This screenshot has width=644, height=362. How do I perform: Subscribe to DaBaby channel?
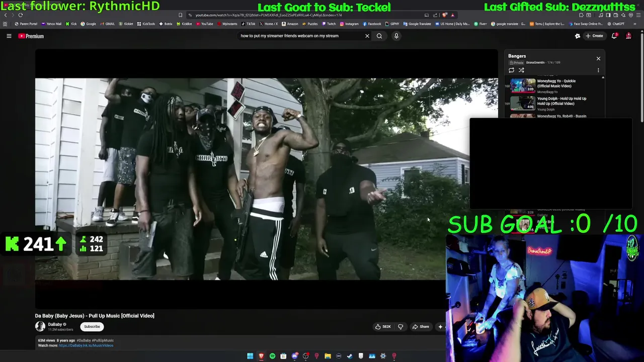pyautogui.click(x=92, y=327)
